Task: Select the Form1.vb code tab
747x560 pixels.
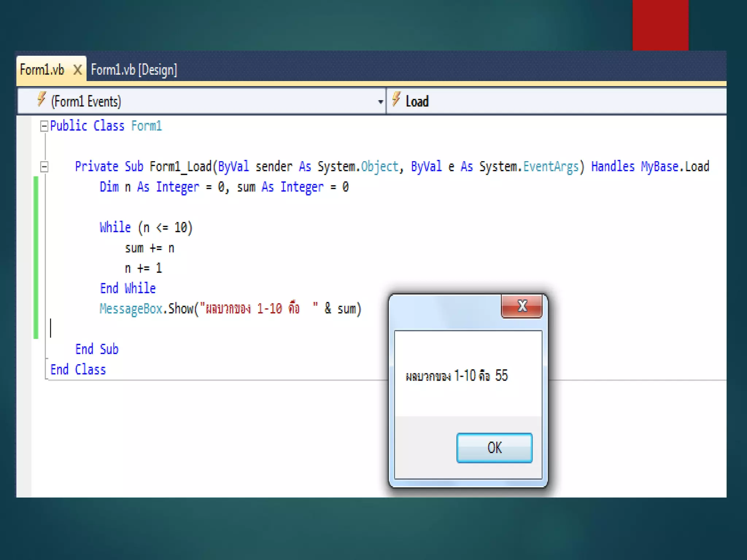Action: click(x=42, y=69)
